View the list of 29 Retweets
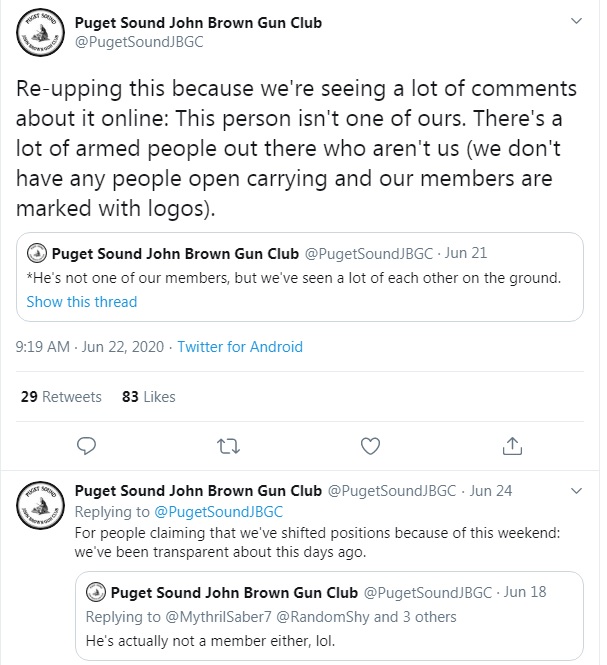The image size is (607, 665). [x=61, y=397]
